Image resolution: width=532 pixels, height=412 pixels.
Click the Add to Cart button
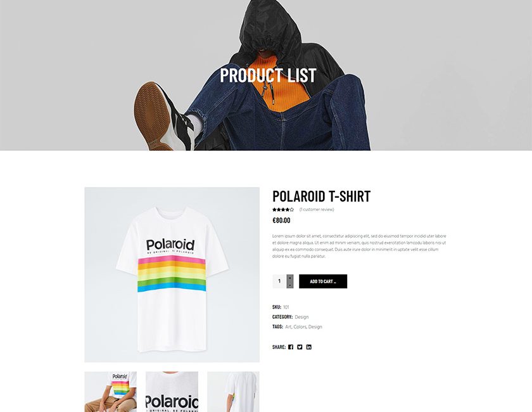coord(323,281)
